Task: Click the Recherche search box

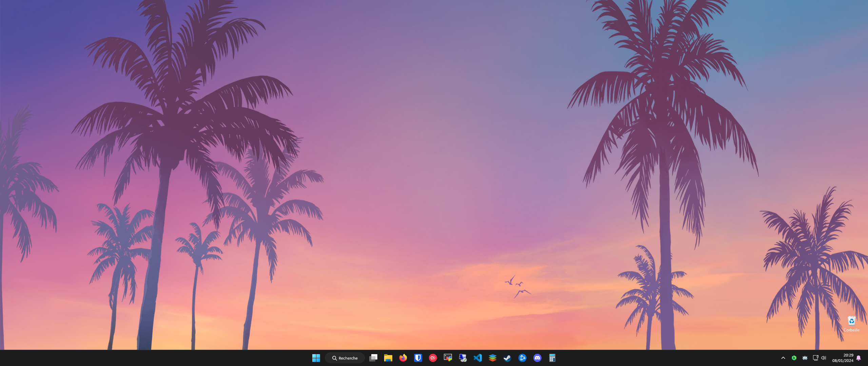Action: [x=345, y=358]
